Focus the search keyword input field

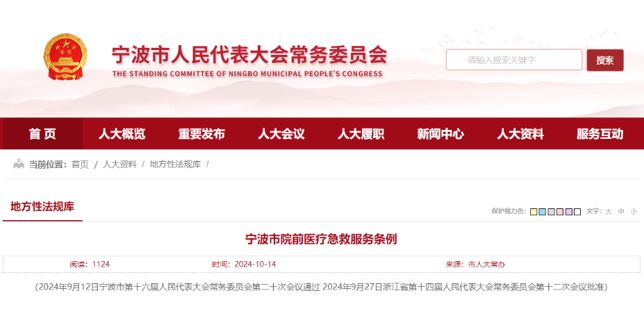click(x=513, y=60)
